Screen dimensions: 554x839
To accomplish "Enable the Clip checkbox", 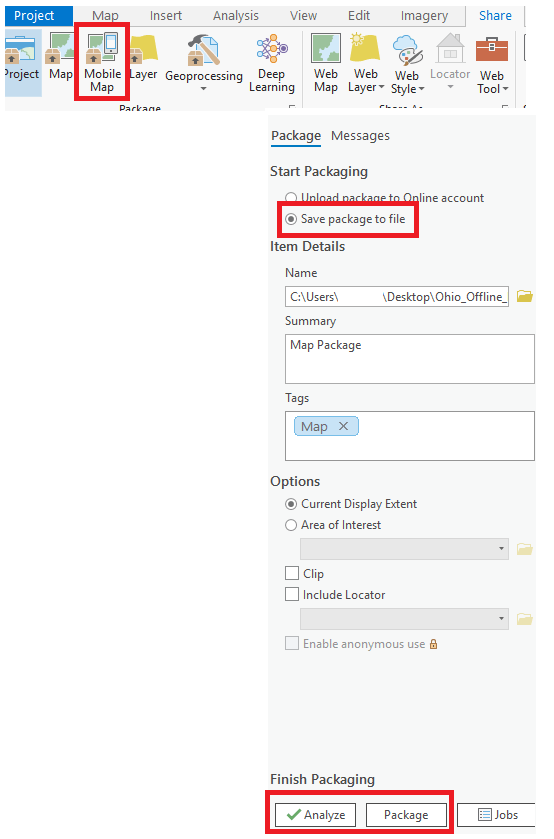I will [292, 573].
